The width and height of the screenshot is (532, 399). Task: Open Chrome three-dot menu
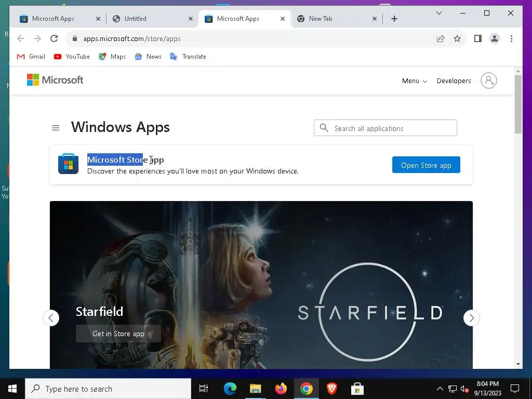[511, 38]
